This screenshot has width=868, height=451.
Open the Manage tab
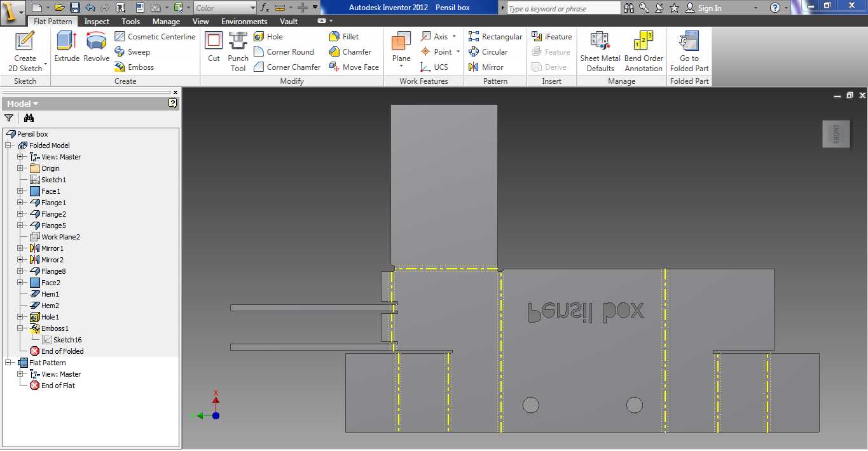(x=166, y=21)
